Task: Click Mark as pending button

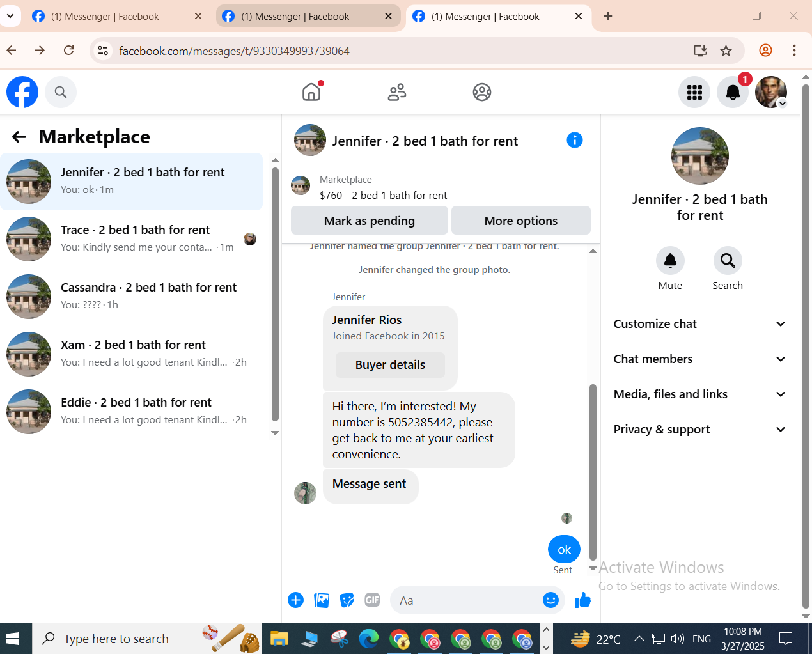Action: pos(369,221)
